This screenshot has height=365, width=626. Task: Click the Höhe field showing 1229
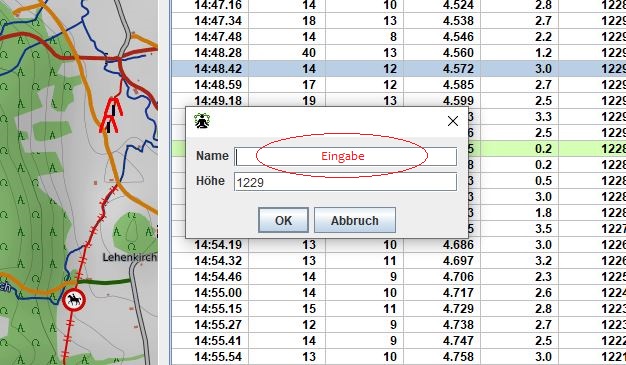pos(345,182)
